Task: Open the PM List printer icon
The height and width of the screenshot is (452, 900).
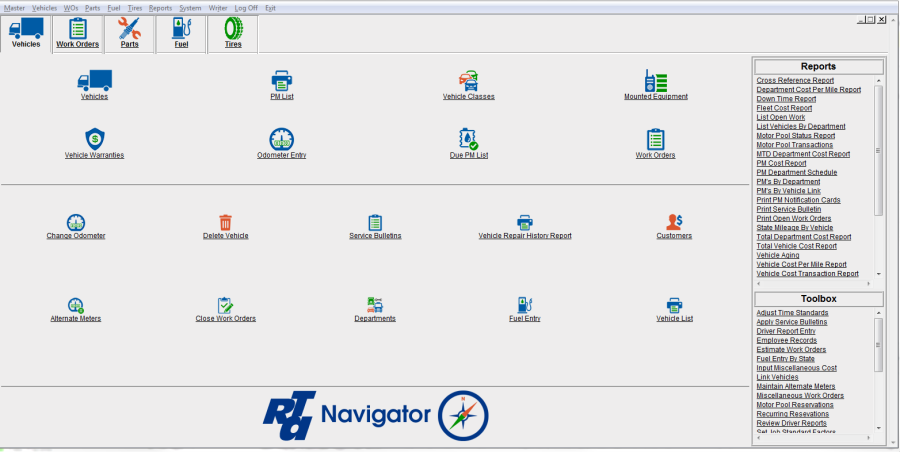Action: (281, 80)
